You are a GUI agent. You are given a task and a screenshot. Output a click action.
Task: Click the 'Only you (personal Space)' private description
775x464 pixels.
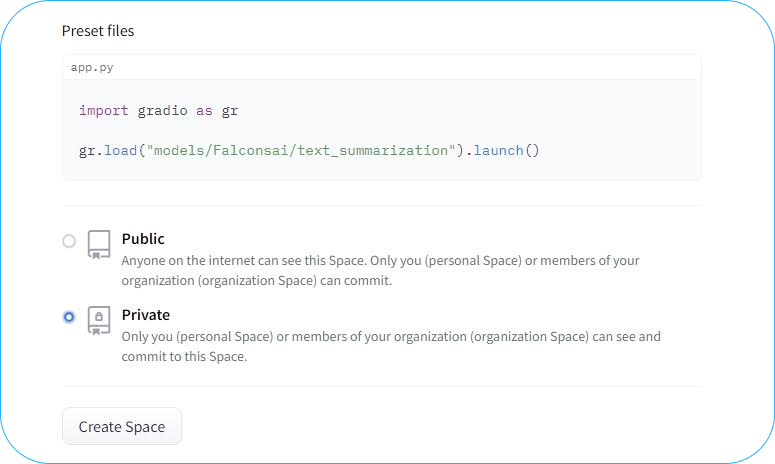(x=391, y=346)
